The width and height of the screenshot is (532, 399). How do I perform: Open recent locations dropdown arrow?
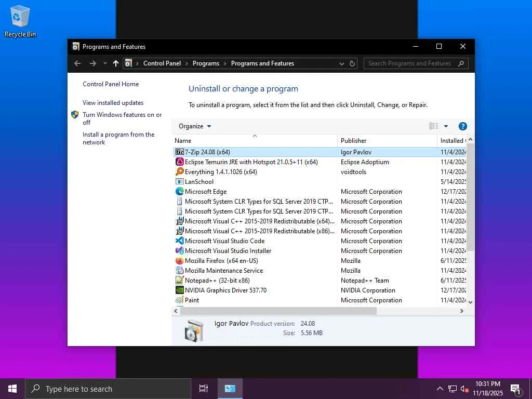105,63
